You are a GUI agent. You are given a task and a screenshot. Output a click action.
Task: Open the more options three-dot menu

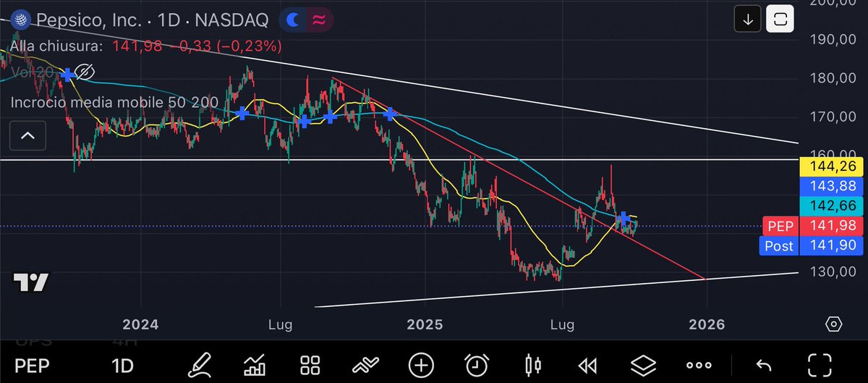coord(699,365)
